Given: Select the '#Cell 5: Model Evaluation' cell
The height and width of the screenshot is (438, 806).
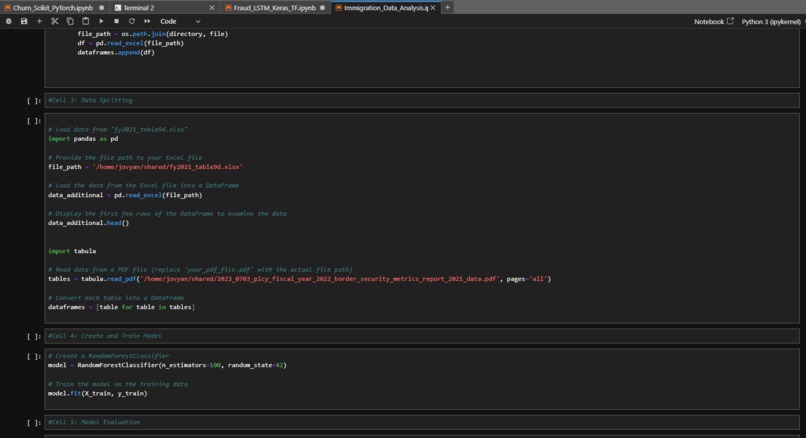Looking at the screenshot, I should 422,422.
